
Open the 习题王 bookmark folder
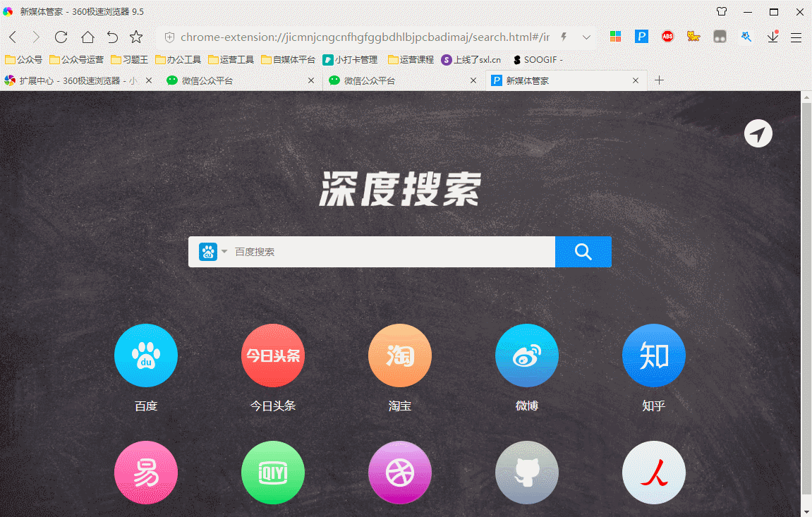[130, 59]
